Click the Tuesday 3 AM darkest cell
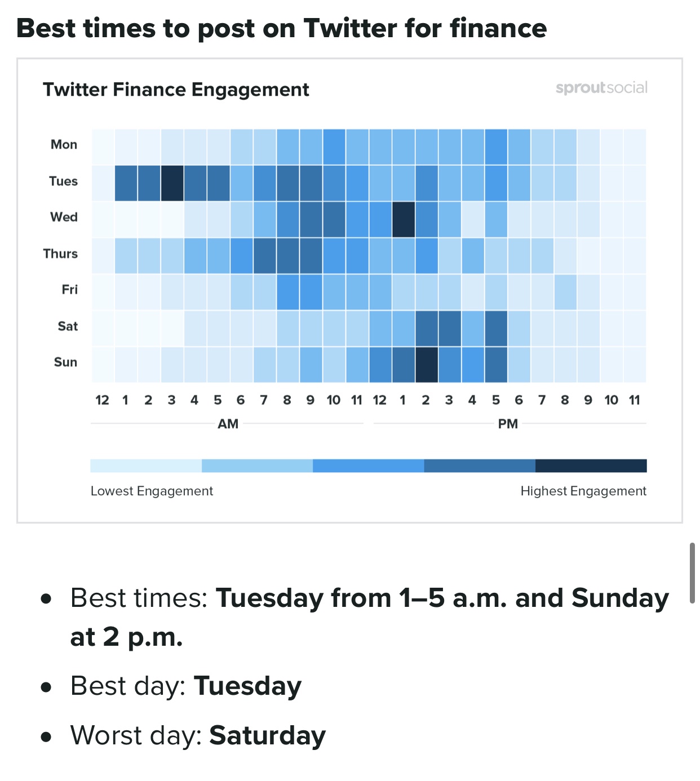The width and height of the screenshot is (700, 781). (x=172, y=183)
